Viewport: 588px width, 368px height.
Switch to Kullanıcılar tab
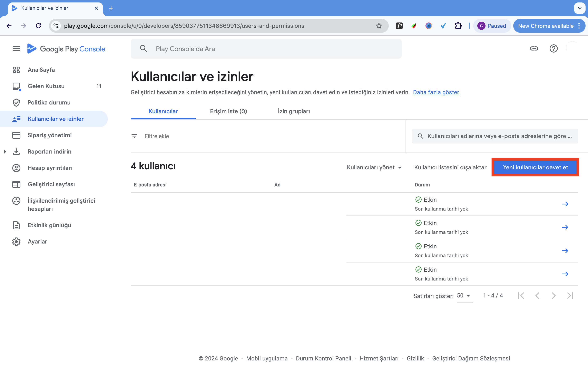[163, 111]
